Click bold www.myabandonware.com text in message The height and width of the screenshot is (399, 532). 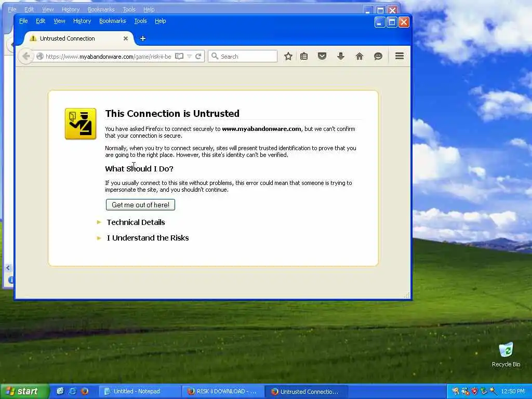click(261, 129)
